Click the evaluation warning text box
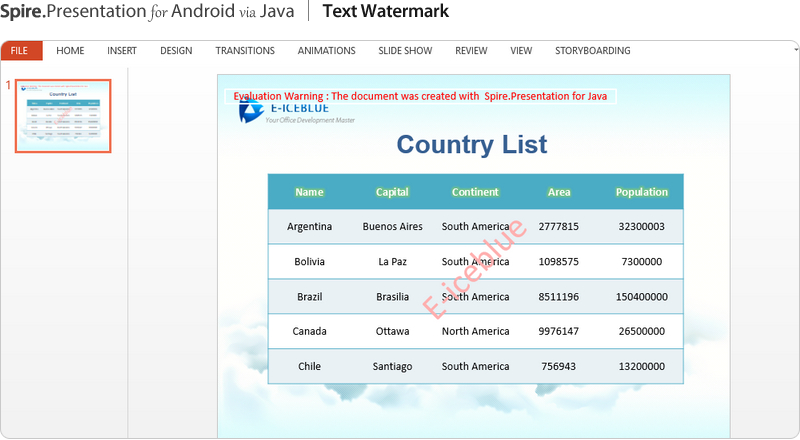The width and height of the screenshot is (800, 440). (x=420, y=96)
